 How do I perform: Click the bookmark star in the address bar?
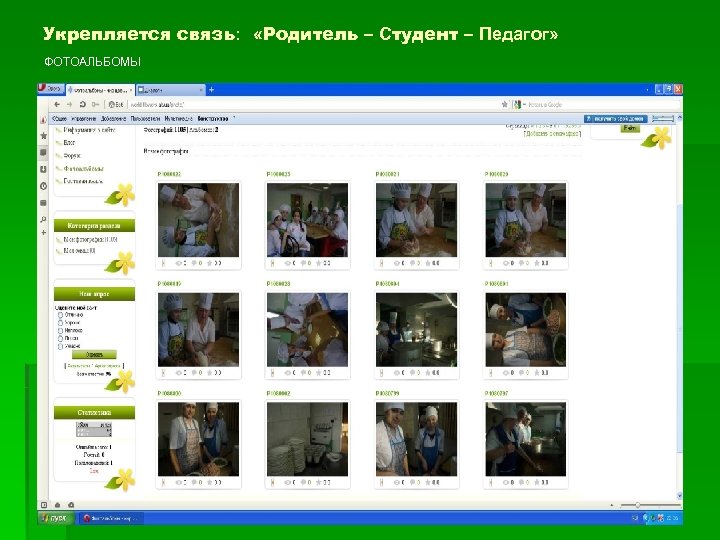505,104
